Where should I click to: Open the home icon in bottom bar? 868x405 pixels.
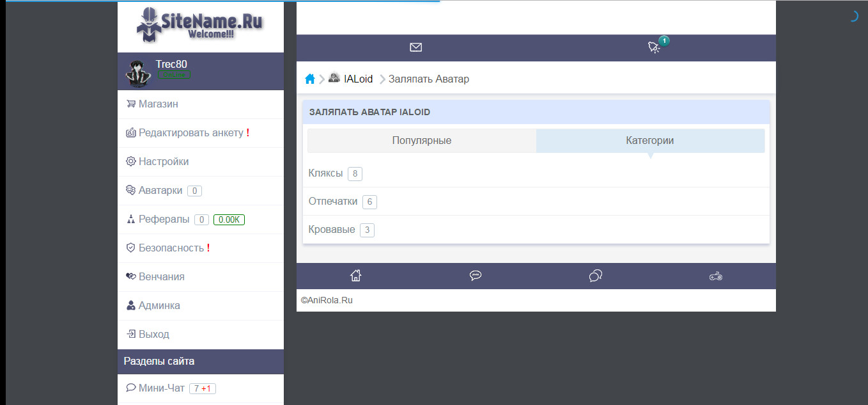pos(356,276)
